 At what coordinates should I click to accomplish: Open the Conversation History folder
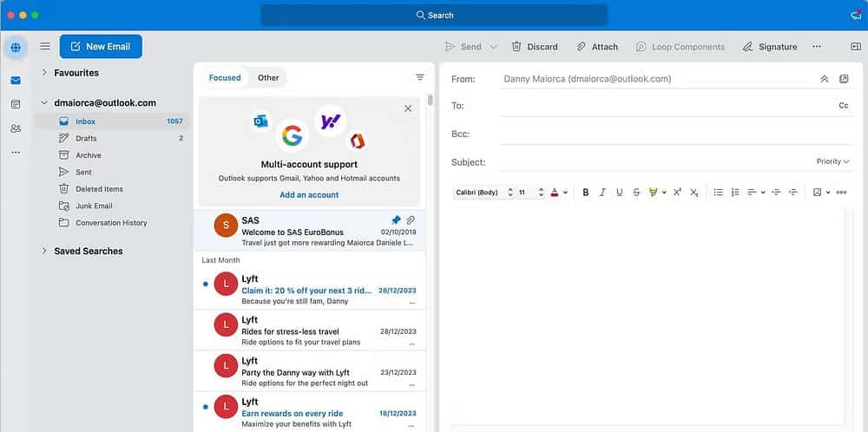[x=112, y=223]
